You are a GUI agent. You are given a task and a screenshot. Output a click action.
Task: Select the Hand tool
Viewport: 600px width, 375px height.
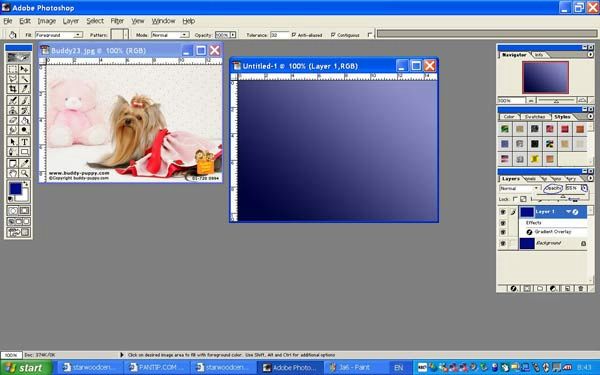tap(13, 173)
